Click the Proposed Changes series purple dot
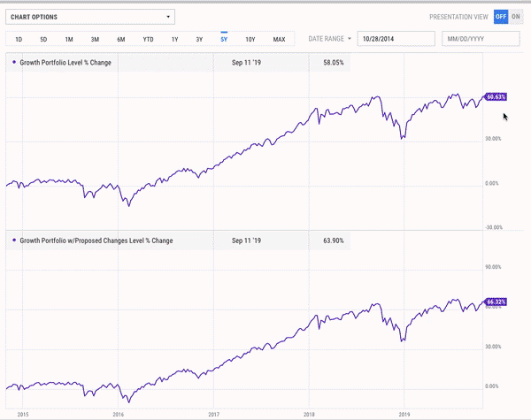 click(x=14, y=240)
